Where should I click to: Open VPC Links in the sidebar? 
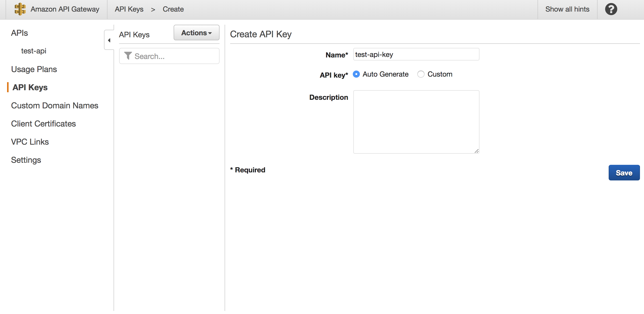click(30, 142)
